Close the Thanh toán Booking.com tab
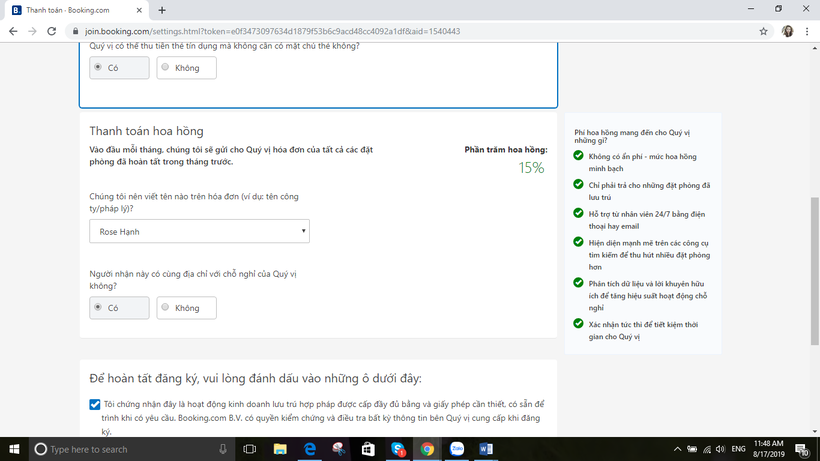Viewport: 820px width, 461px height. click(x=139, y=10)
